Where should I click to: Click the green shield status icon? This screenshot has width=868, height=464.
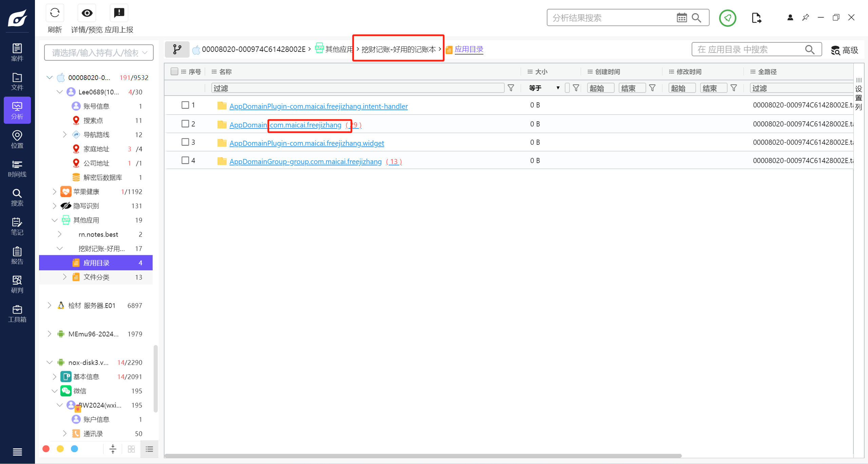[727, 18]
